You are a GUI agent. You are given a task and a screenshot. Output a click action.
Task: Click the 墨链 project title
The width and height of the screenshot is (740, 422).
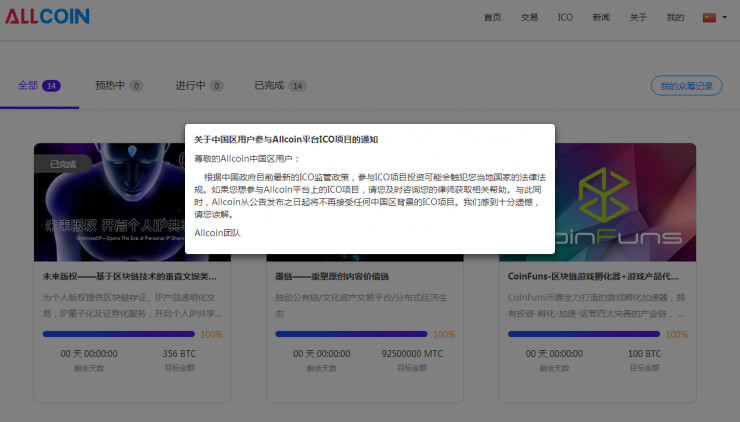click(332, 277)
